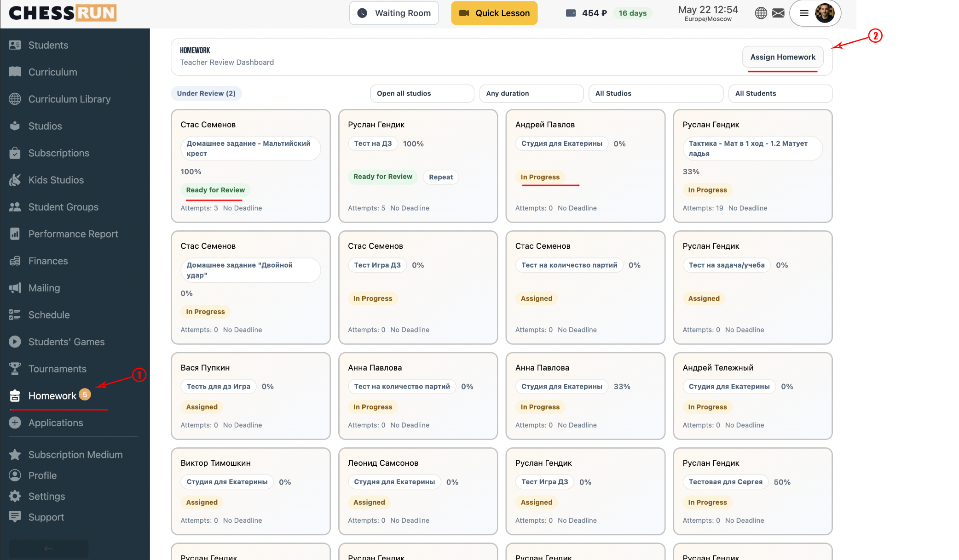Click the wallet balance icon
Viewport: 959px width, 560px height.
(x=571, y=13)
